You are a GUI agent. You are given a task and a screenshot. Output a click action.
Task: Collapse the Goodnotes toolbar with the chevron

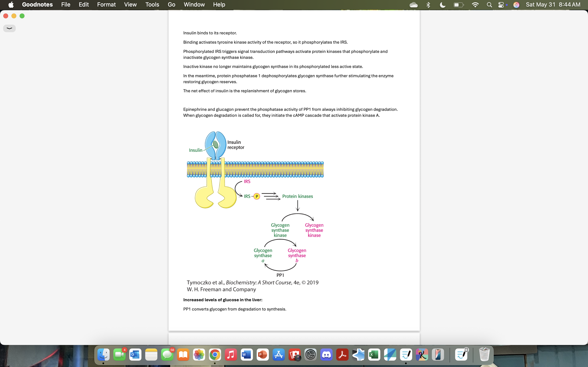coord(9,28)
